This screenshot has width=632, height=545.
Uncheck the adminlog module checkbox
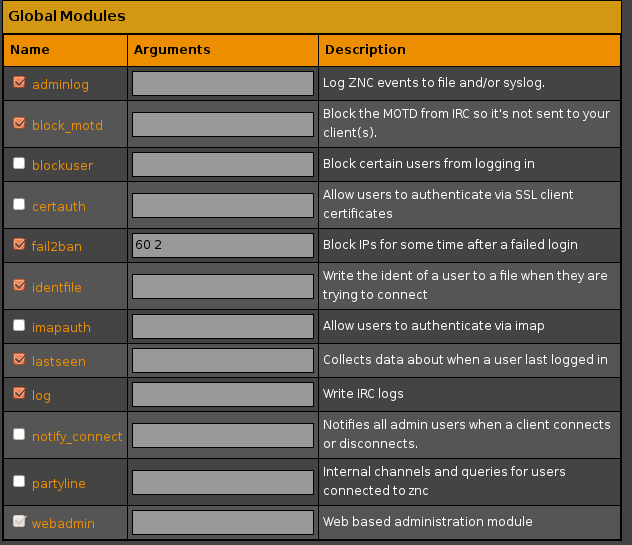tap(19, 82)
